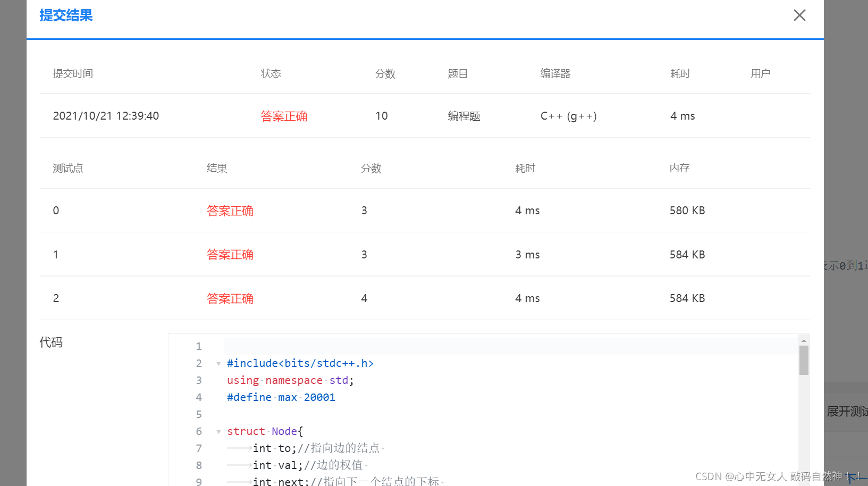868x486 pixels.
Task: Collapse the #include code block fold arrow
Action: click(x=218, y=364)
